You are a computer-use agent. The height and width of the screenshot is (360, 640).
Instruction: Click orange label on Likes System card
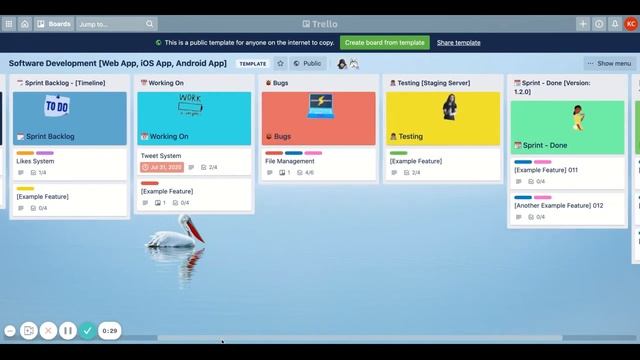click(25, 153)
